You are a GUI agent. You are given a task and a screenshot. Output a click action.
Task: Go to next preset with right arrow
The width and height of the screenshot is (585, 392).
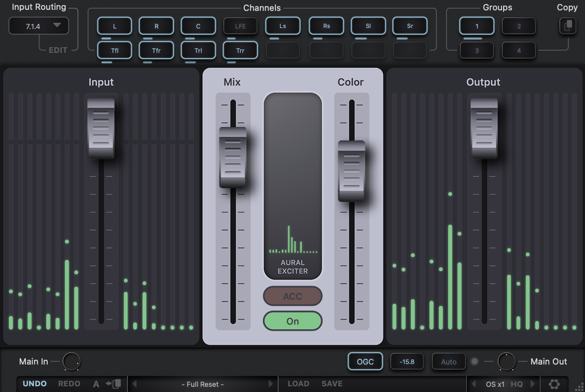coord(271,384)
